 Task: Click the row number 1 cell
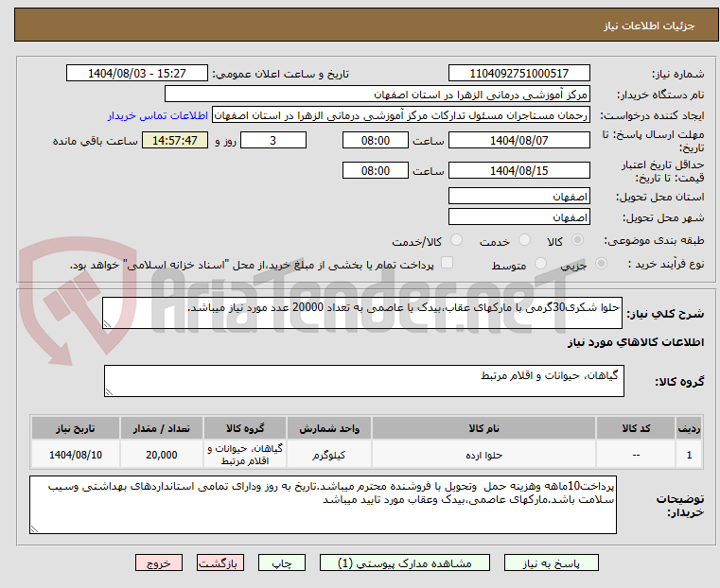click(689, 455)
